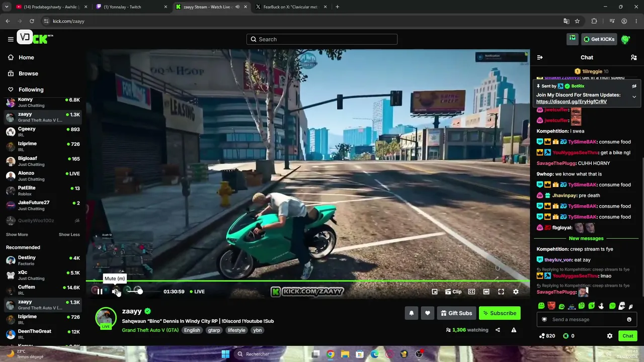Click the taskbar Rechercher search box
The height and width of the screenshot is (362, 644).
click(x=270, y=354)
